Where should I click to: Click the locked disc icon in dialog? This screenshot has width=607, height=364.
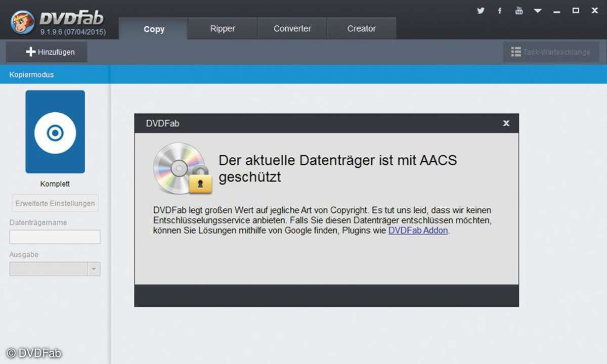click(182, 168)
